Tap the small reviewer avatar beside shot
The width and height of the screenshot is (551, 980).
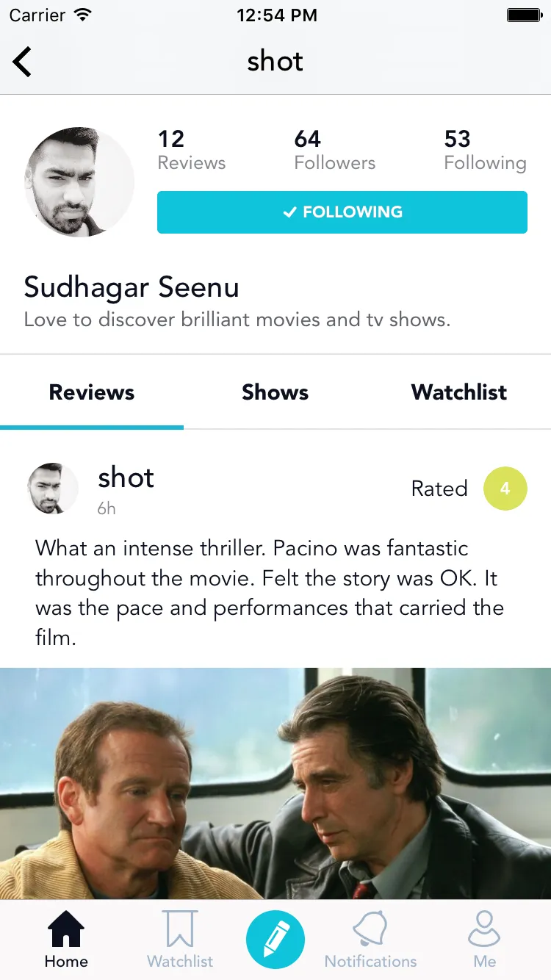coord(53,489)
